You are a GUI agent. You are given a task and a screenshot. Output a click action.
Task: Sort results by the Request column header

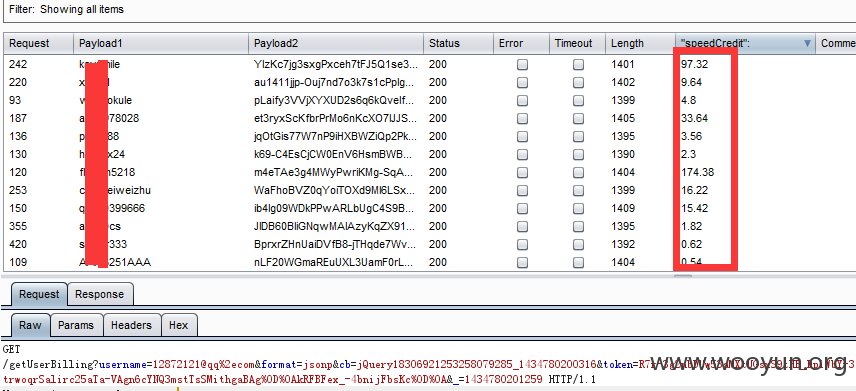pyautogui.click(x=39, y=44)
